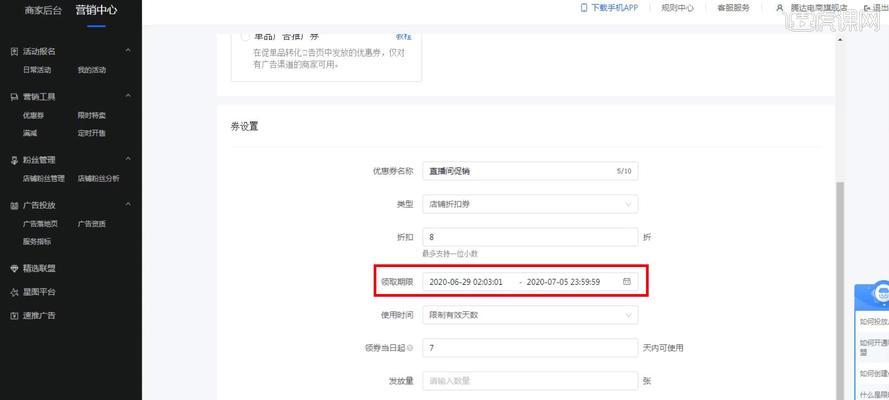Open calendar icon in 领取期限 field

[626, 282]
